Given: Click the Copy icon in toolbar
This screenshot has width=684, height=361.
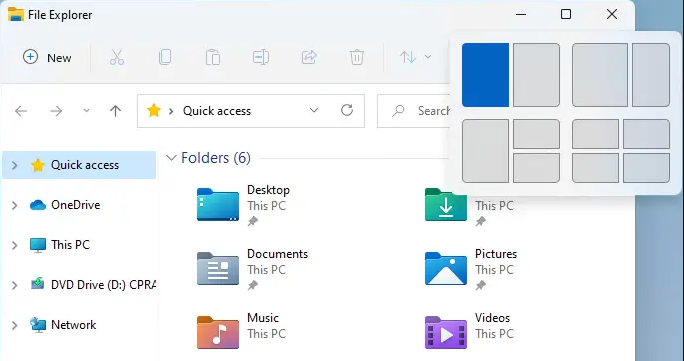Looking at the screenshot, I should click(165, 57).
